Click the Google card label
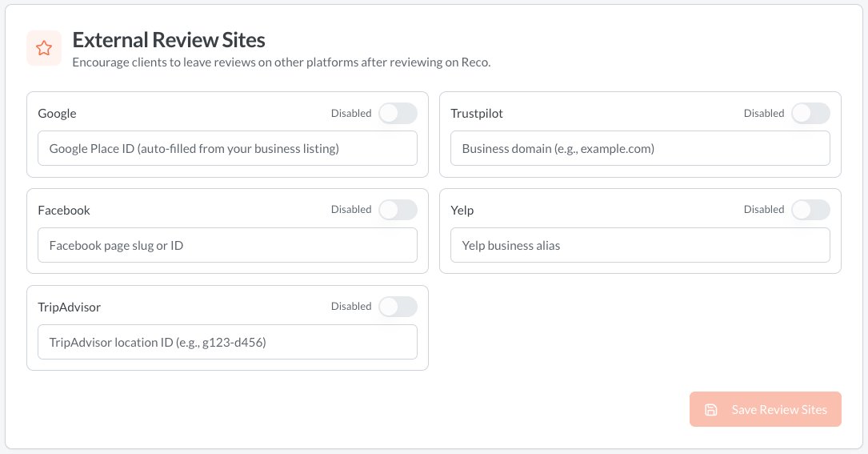 click(57, 113)
